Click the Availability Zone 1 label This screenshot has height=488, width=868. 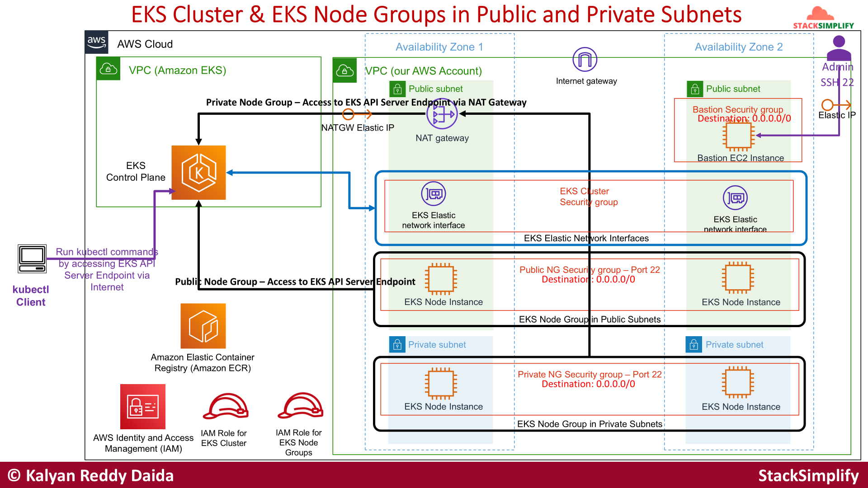439,47
